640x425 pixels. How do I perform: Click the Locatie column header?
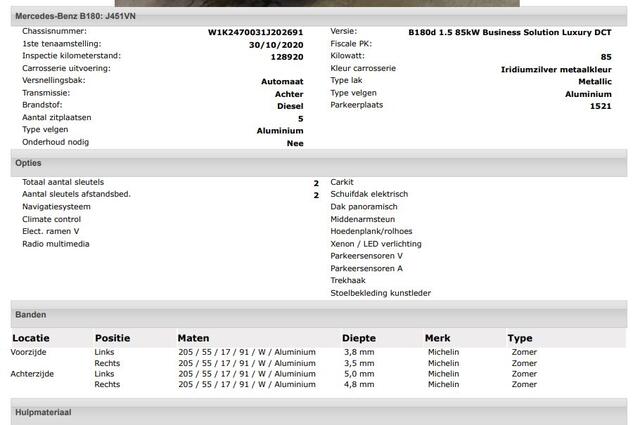point(31,338)
